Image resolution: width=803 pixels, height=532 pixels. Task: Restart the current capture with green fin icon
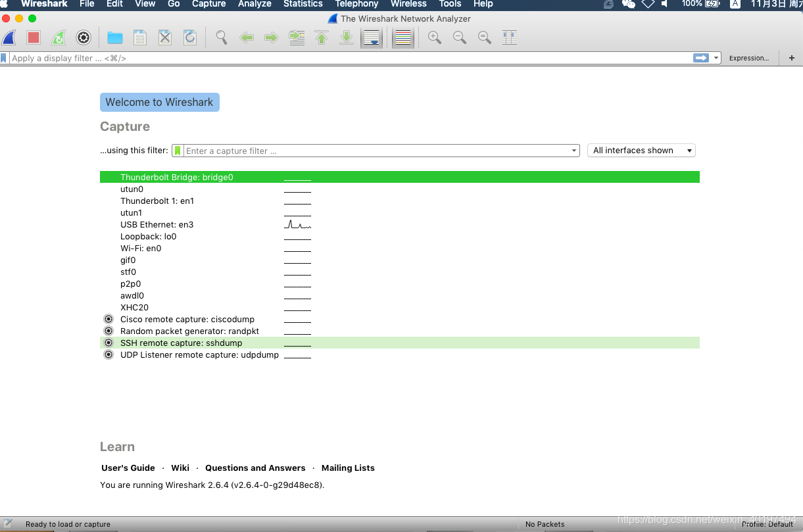click(59, 37)
